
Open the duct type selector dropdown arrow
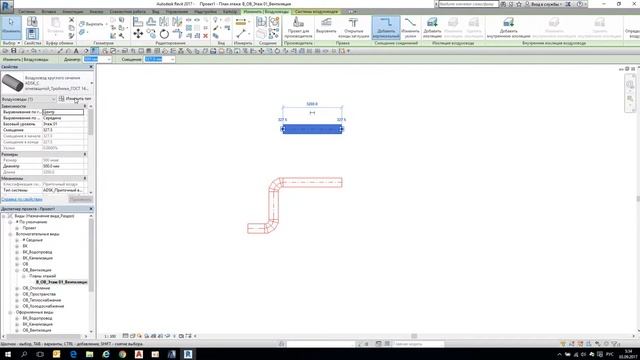pos(91,83)
